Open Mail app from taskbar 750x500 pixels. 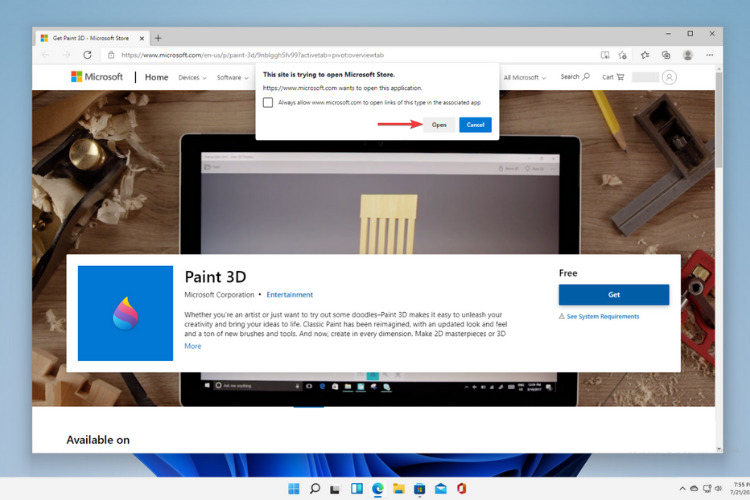441,489
